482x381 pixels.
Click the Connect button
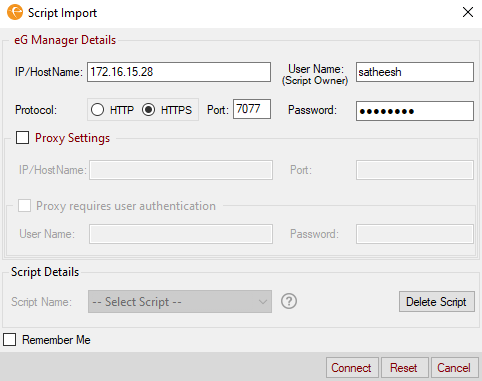click(x=352, y=368)
